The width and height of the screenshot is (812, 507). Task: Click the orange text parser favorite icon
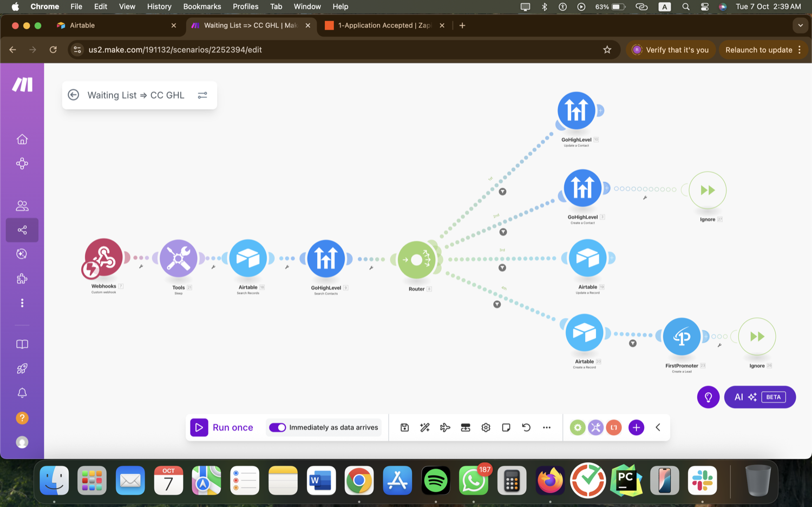(613, 427)
